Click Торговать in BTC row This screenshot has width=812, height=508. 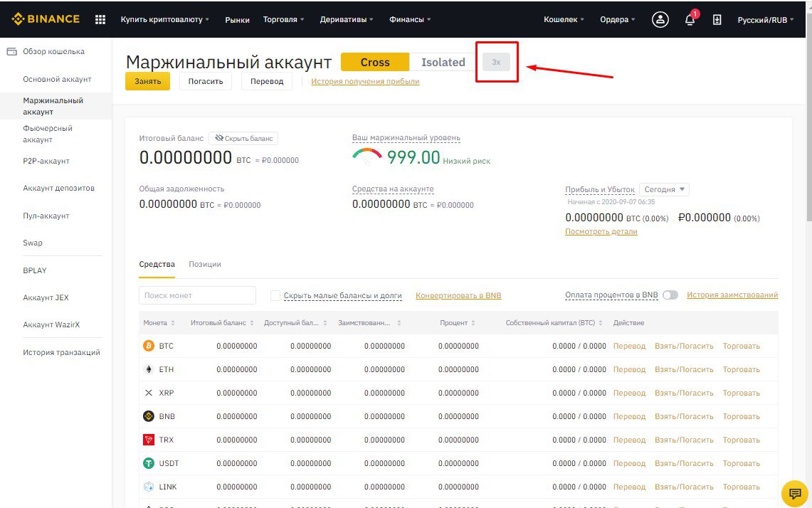(742, 346)
